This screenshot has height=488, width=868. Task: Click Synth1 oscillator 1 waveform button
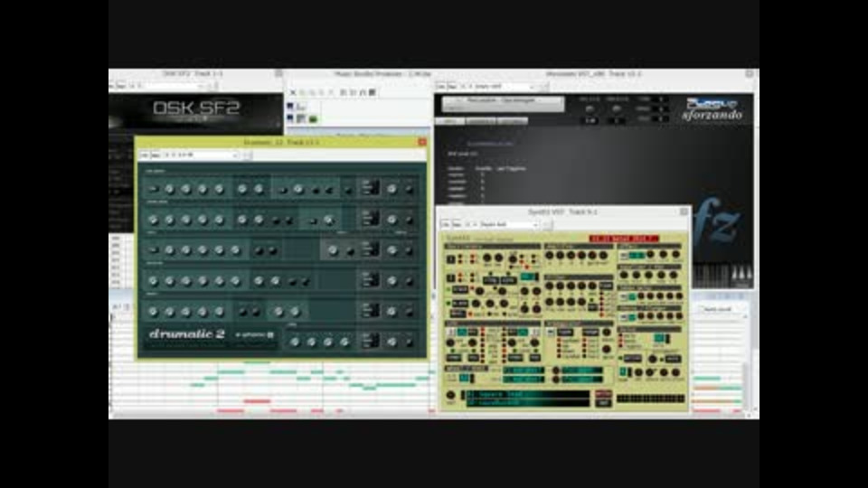point(451,259)
